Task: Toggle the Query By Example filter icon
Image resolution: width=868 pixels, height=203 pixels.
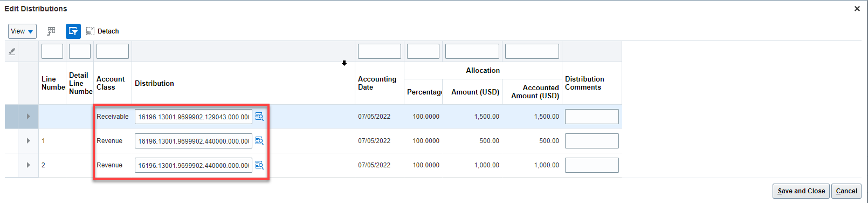Action: point(73,31)
